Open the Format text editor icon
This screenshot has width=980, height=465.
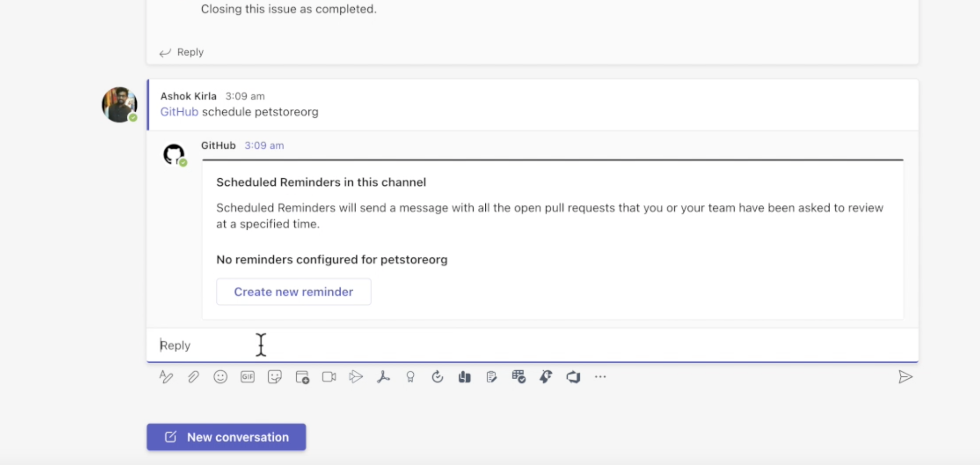tap(166, 377)
